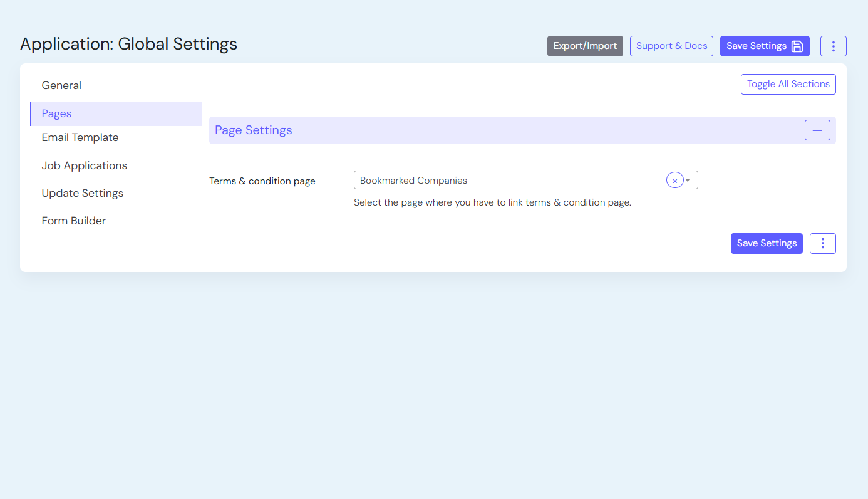Open the Email Template tab
The height and width of the screenshot is (499, 868).
[x=80, y=137]
